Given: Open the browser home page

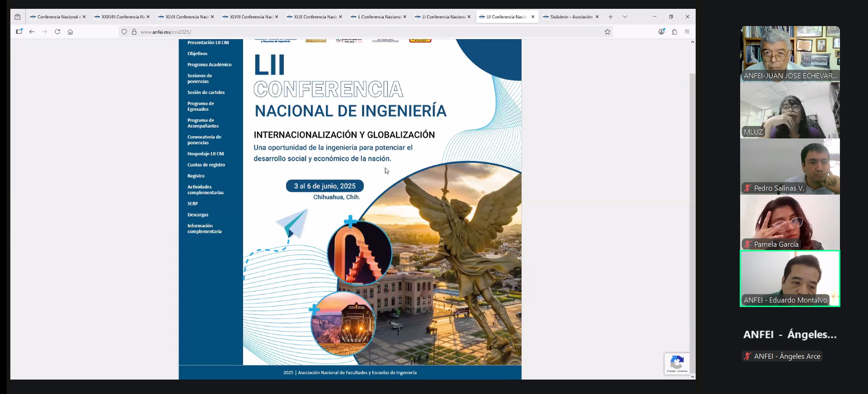Looking at the screenshot, I should [70, 32].
